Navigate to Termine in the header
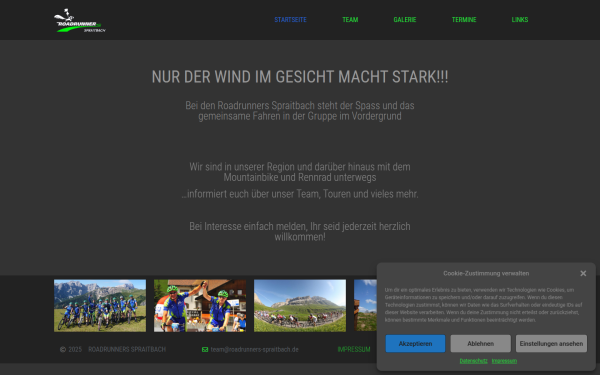This screenshot has height=375, width=600. click(464, 20)
